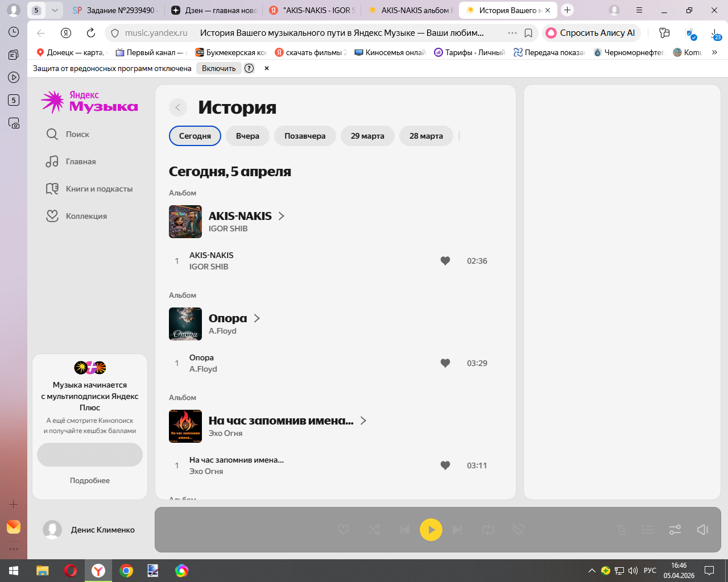Open Книги и подкасты section
This screenshot has width=728, height=582.
[89, 189]
